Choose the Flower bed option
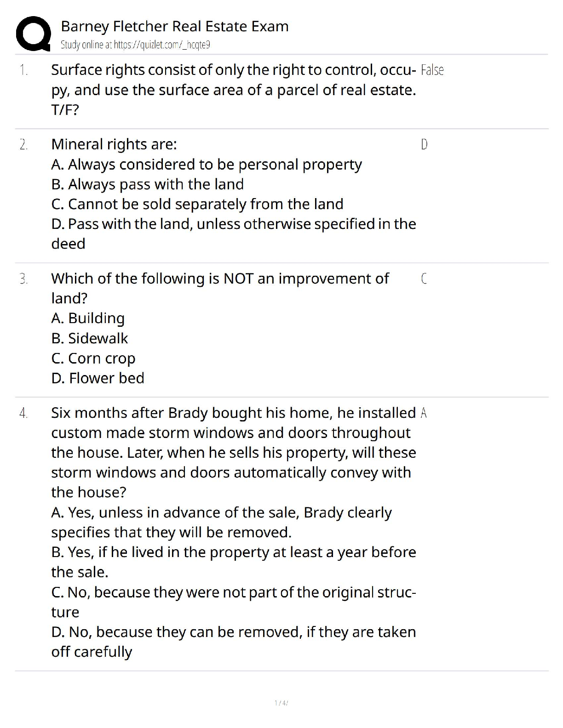Image resolution: width=563 pixels, height=728 pixels. pyautogui.click(x=98, y=378)
